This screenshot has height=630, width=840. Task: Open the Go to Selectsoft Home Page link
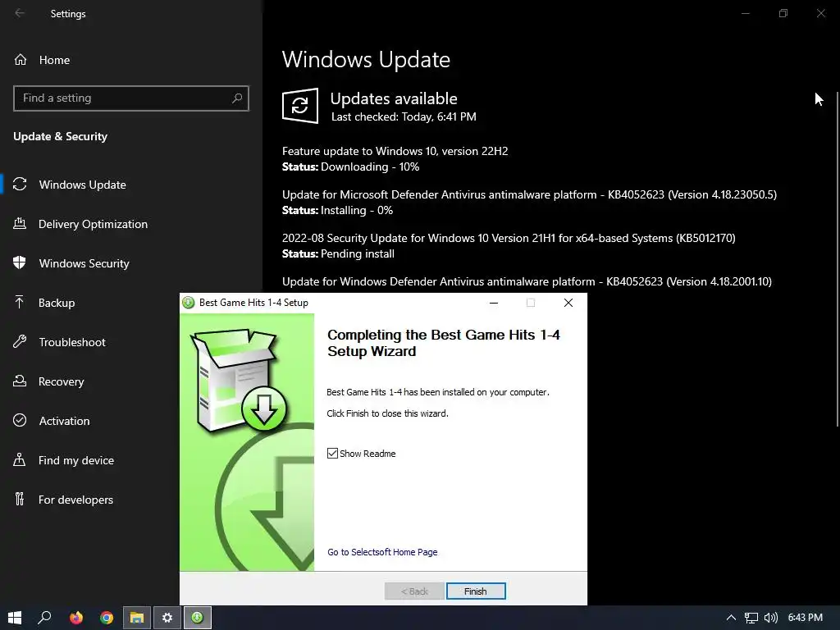(x=382, y=552)
